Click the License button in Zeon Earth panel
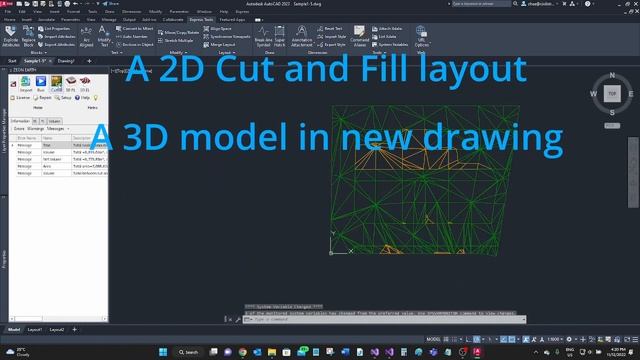 pos(20,98)
